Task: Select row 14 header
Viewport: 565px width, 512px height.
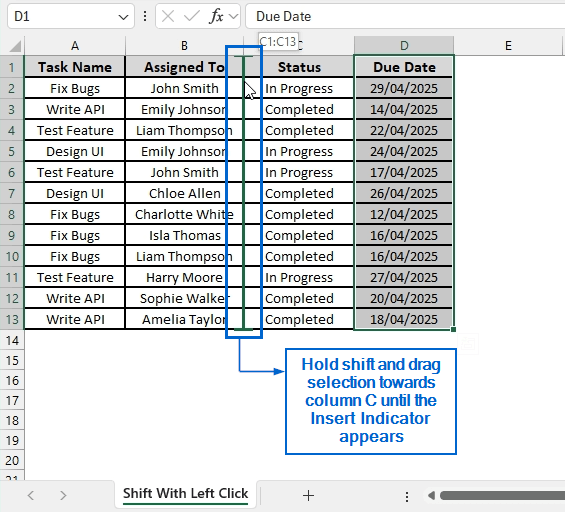Action: [x=12, y=340]
